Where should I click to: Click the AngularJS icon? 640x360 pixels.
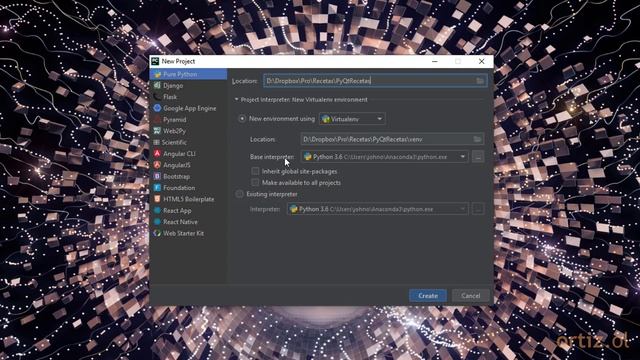tap(157, 165)
